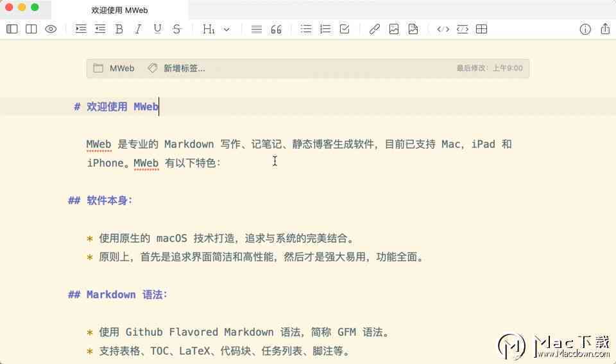This screenshot has height=364, width=616.
Task: Open the share/export menu
Action: tap(605, 29)
